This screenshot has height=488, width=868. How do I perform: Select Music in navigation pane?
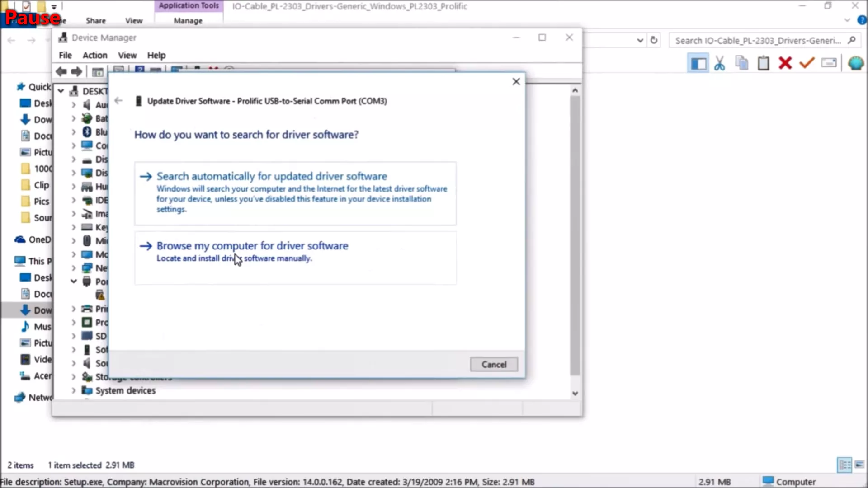[x=36, y=326]
